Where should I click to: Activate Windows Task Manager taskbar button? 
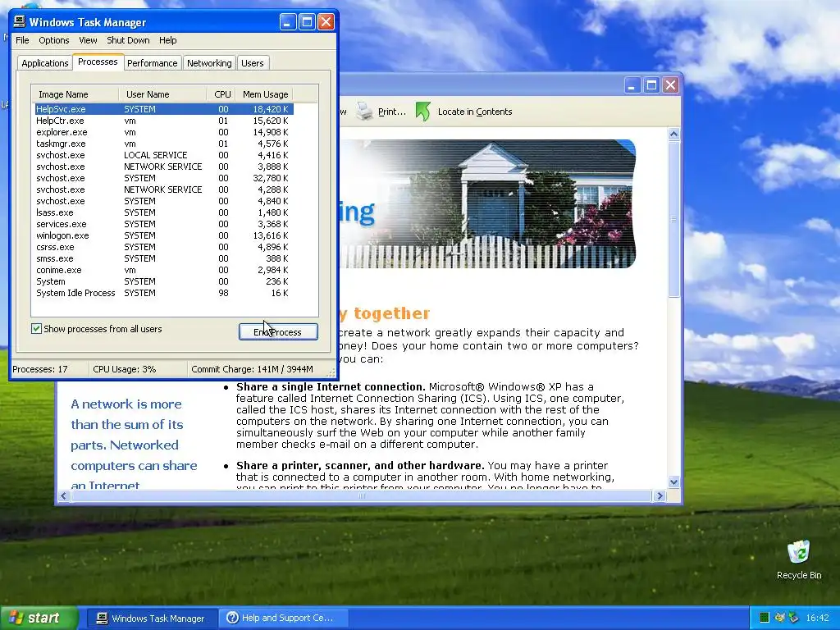tap(151, 618)
